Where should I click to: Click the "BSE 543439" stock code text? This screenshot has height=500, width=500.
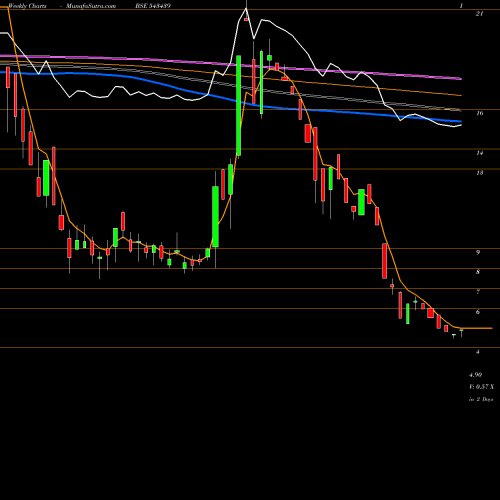[x=153, y=6]
